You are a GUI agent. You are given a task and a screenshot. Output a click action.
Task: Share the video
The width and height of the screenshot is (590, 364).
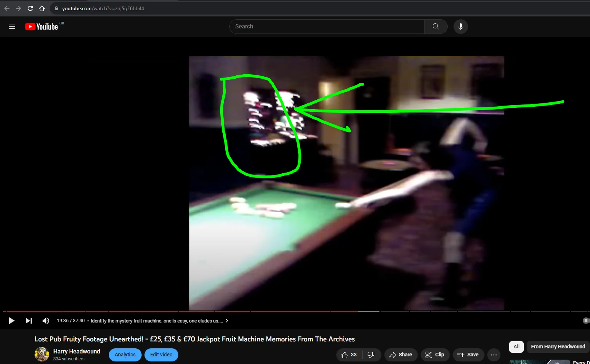(x=401, y=355)
